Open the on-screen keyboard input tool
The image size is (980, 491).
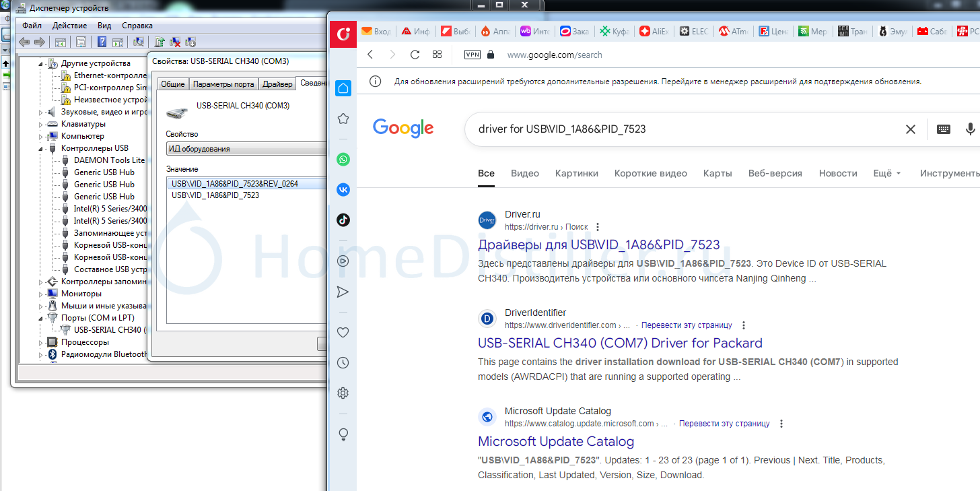pyautogui.click(x=943, y=129)
